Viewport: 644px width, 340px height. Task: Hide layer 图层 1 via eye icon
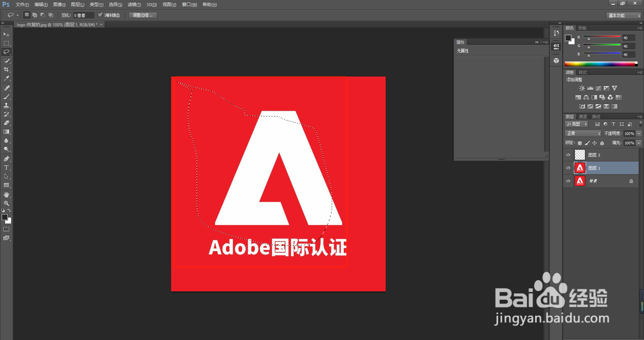coord(568,168)
